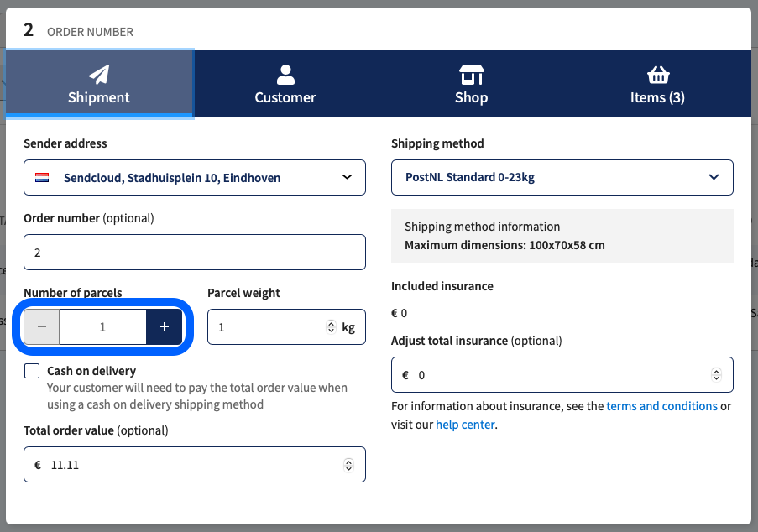
Task: Switch to the Items (3) tab
Action: click(x=657, y=84)
